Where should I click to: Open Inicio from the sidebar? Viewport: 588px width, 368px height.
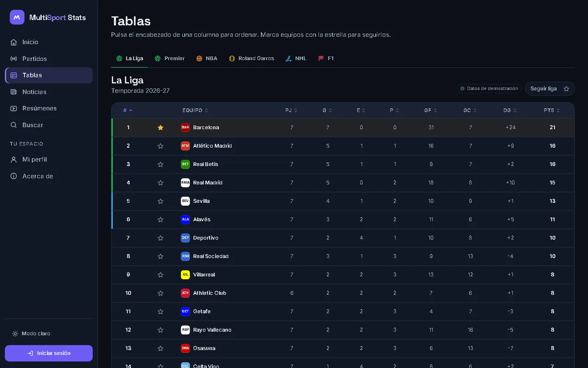tap(49, 42)
